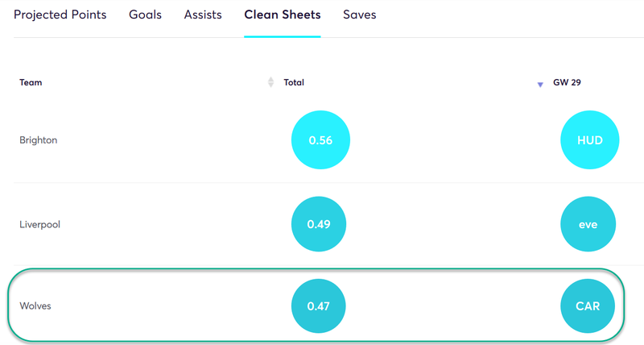The width and height of the screenshot is (644, 345).
Task: Click the Team column header
Action: point(31,82)
